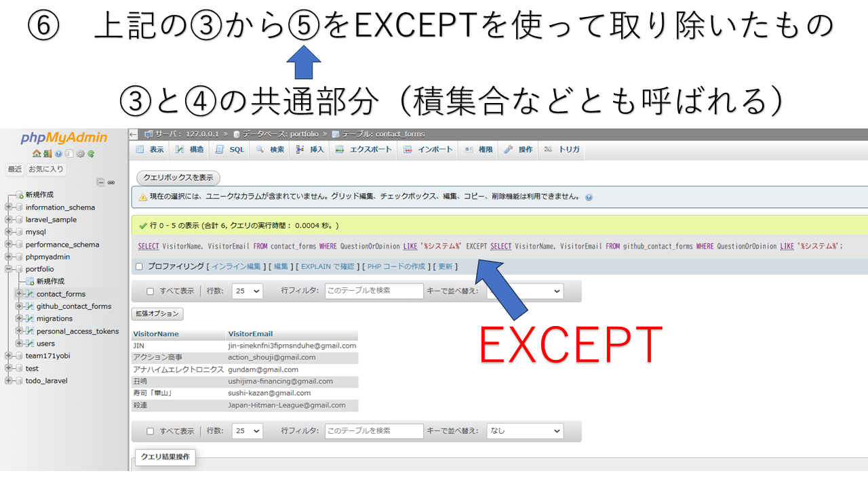Reload the navigation panel with the green arrow icon
Image resolution: width=868 pixels, height=488 pixels.
pos(92,153)
